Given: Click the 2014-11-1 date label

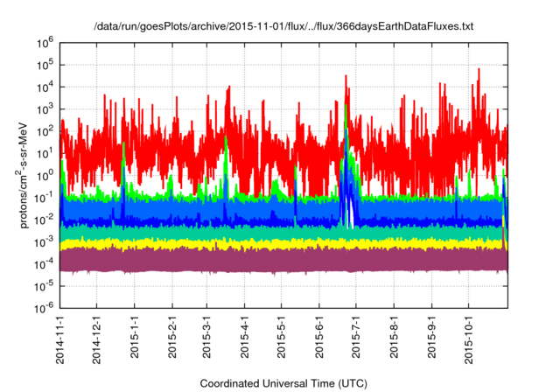Looking at the screenshot, I should (60, 339).
